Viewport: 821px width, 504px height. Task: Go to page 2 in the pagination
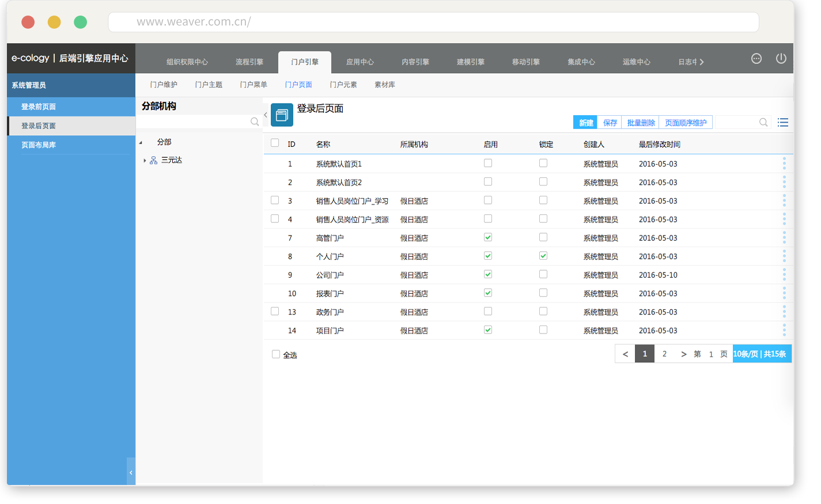point(664,354)
